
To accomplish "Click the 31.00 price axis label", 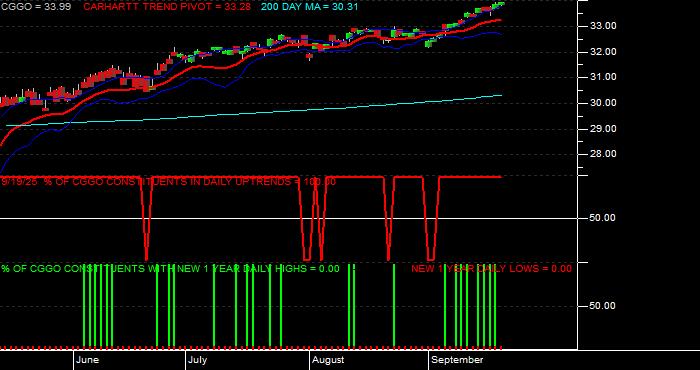I will (603, 77).
